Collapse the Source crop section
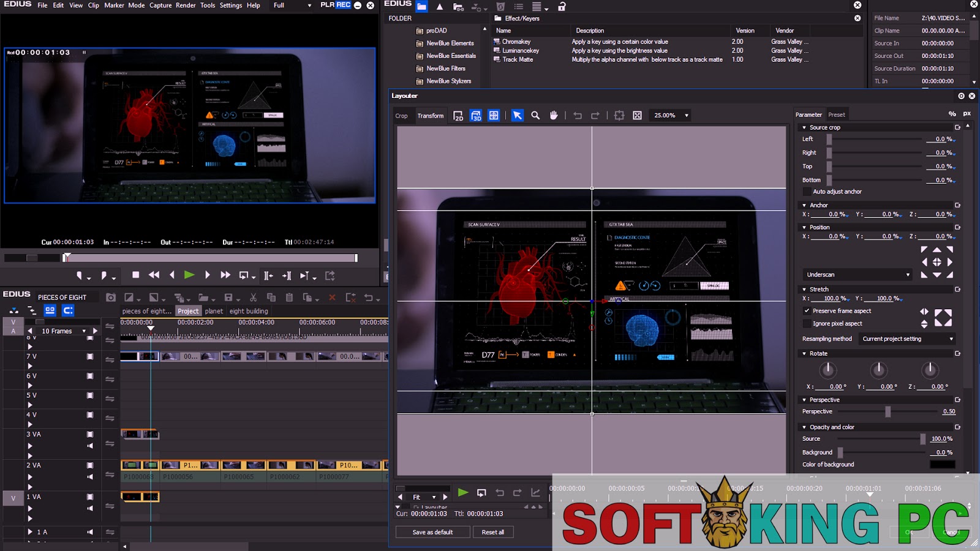The width and height of the screenshot is (980, 551). coord(804,127)
